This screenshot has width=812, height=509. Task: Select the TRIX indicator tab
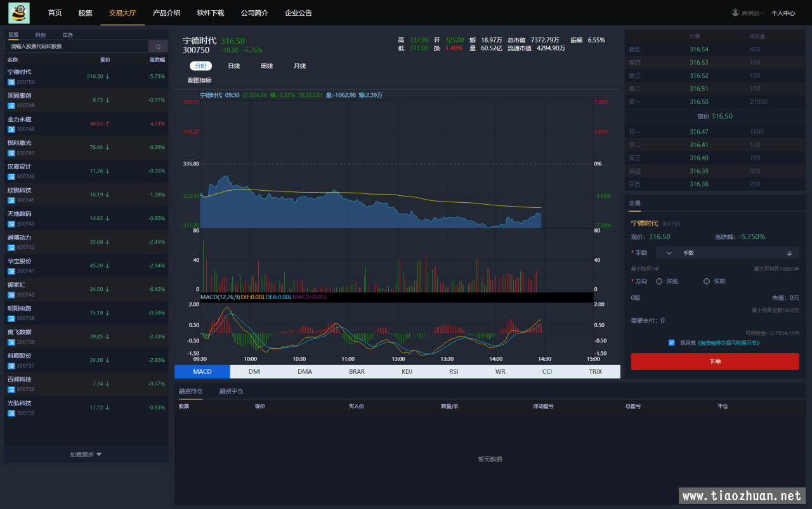click(x=595, y=371)
